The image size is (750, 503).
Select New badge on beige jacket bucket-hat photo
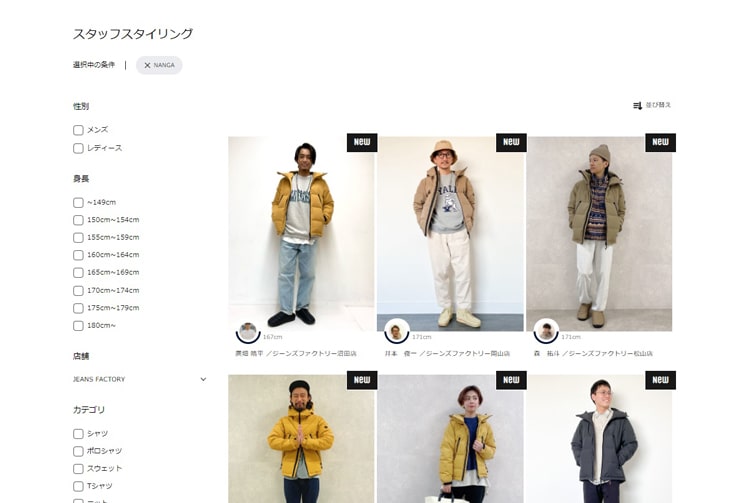coord(511,142)
